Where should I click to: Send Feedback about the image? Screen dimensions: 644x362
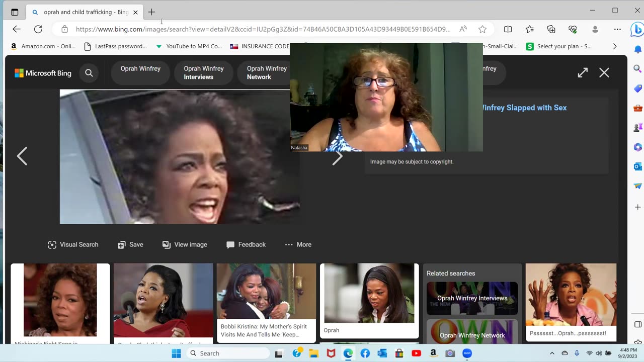(246, 244)
